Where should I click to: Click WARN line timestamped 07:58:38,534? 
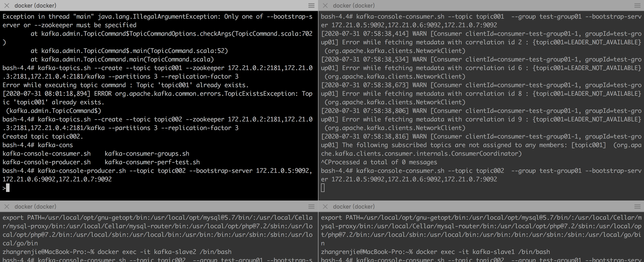tap(481, 59)
